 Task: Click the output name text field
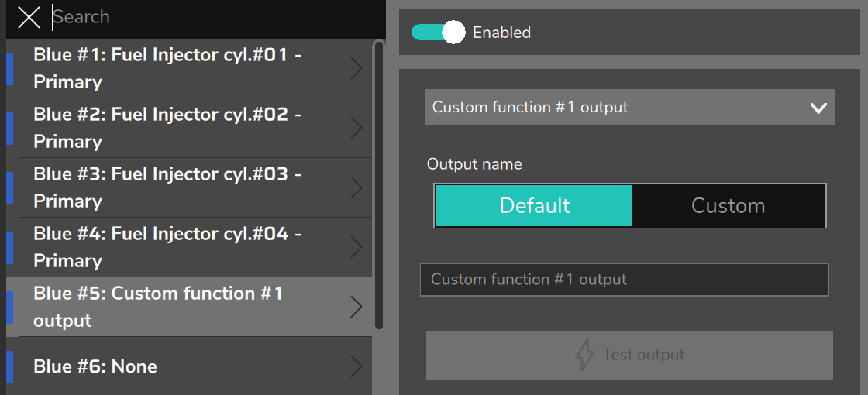(x=624, y=280)
